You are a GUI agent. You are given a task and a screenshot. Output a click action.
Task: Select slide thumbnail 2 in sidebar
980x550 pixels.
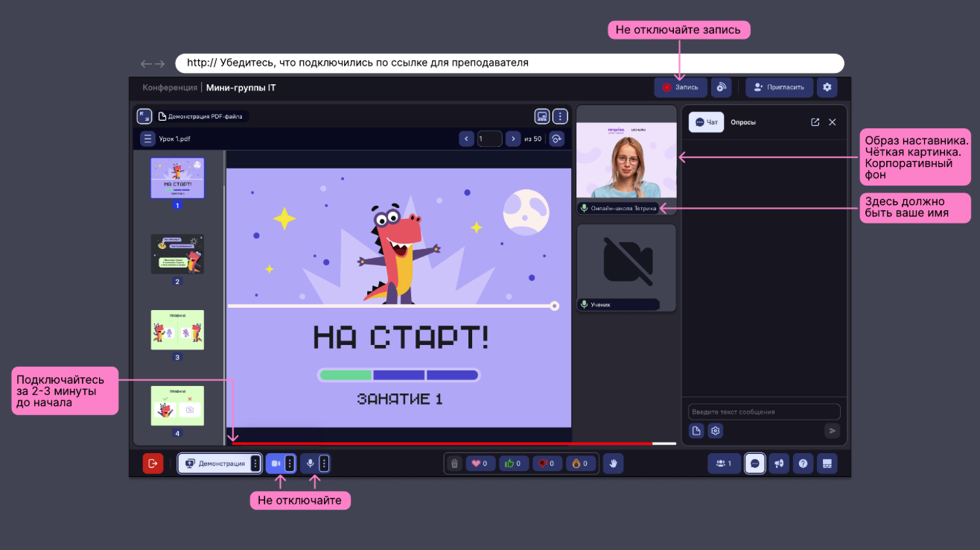pyautogui.click(x=177, y=254)
